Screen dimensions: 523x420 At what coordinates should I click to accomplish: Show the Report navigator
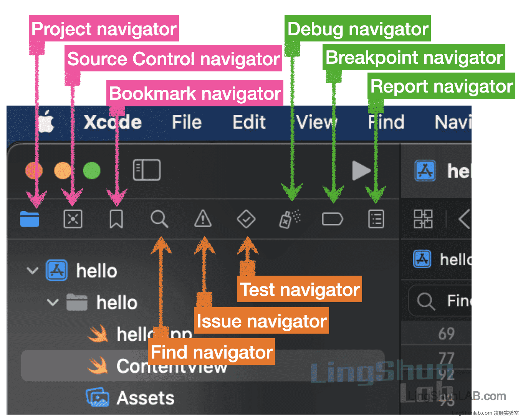pos(376,219)
